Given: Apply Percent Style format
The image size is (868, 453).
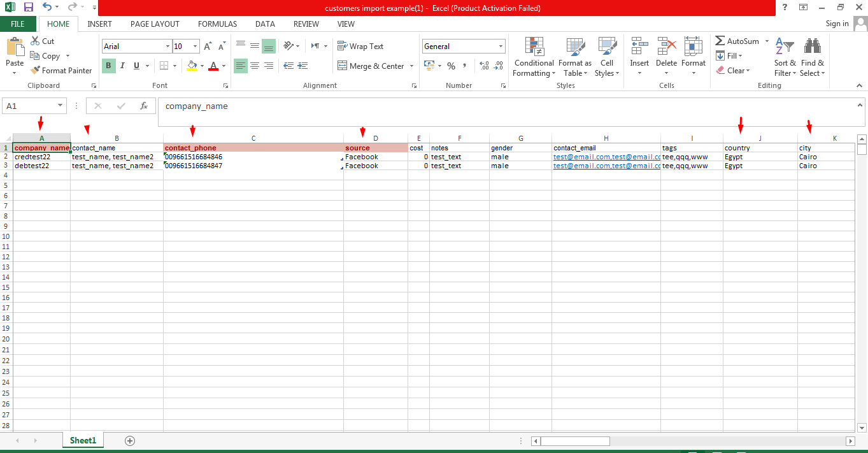Looking at the screenshot, I should 451,66.
